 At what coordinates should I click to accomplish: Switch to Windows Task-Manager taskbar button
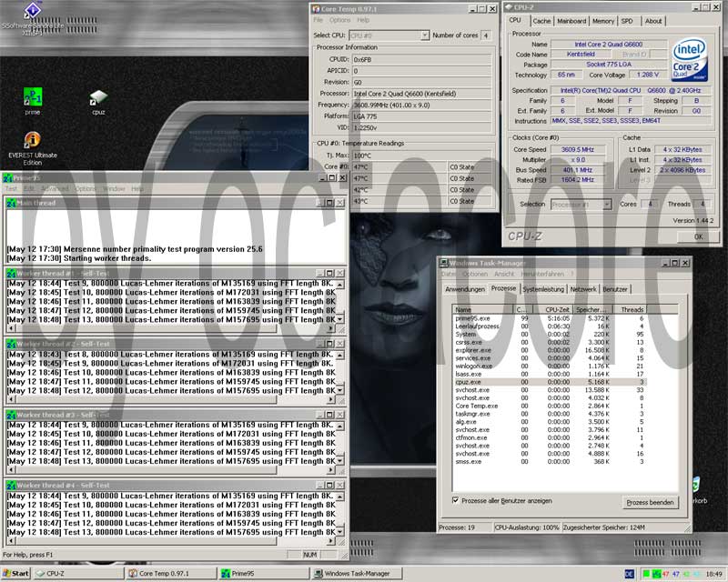(x=357, y=574)
